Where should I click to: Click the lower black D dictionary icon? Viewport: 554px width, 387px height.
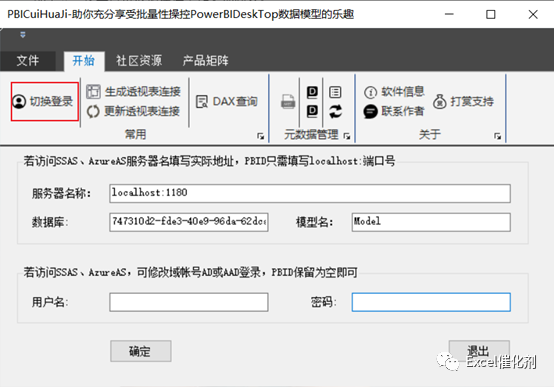pyautogui.click(x=312, y=111)
